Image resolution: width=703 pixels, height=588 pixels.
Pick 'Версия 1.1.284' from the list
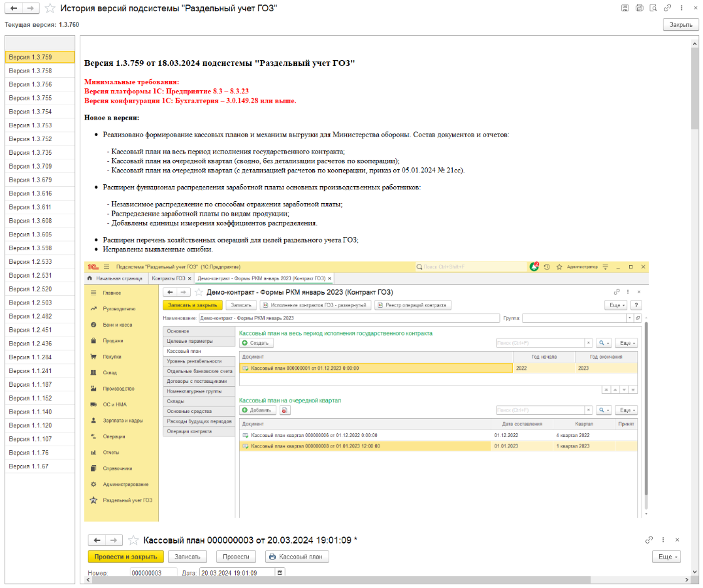(40, 357)
